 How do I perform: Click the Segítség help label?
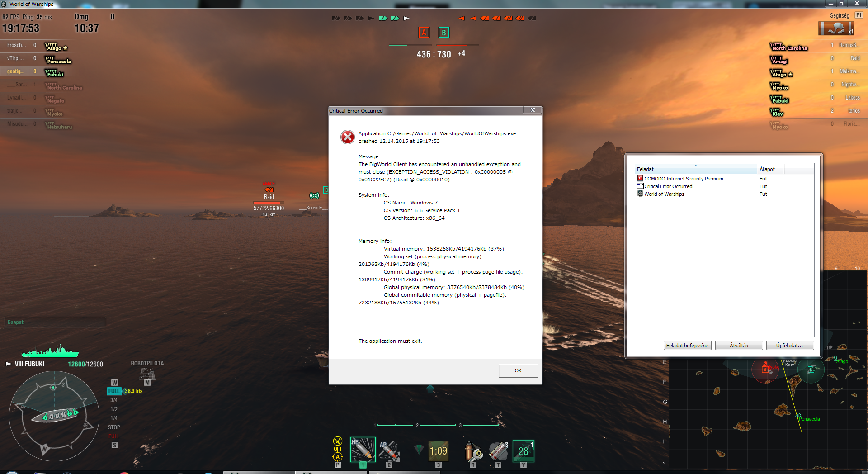[840, 16]
